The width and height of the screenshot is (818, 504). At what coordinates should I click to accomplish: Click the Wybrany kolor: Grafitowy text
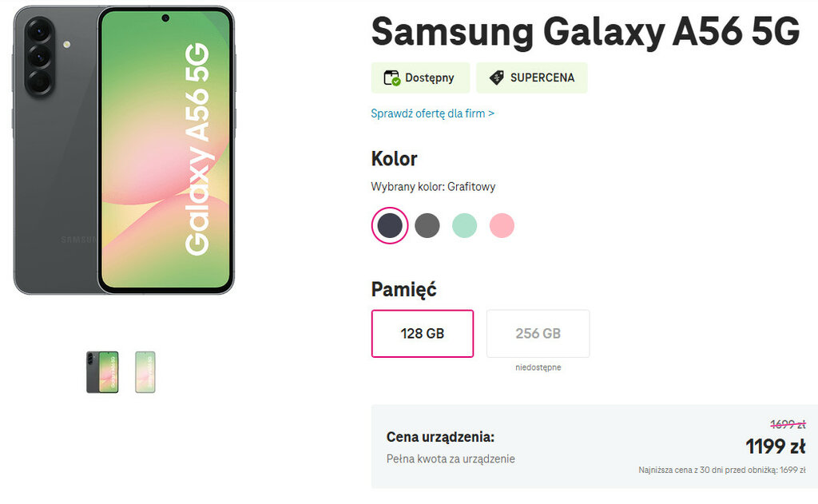433,187
